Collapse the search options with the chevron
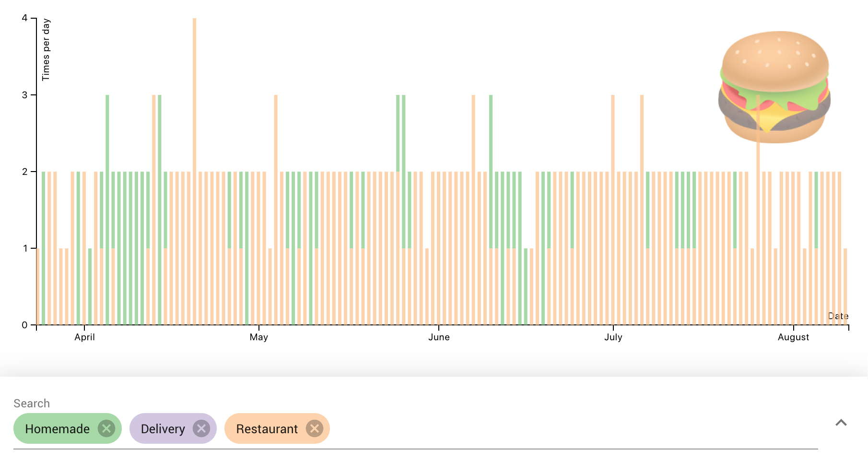Screen dimensions: 868x461 coord(841,423)
